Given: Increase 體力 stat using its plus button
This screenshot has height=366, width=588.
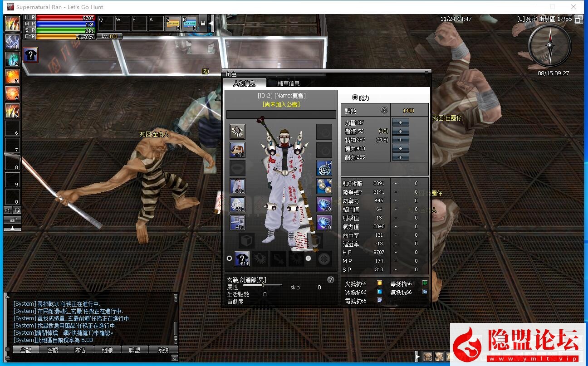Looking at the screenshot, I should coord(400,148).
